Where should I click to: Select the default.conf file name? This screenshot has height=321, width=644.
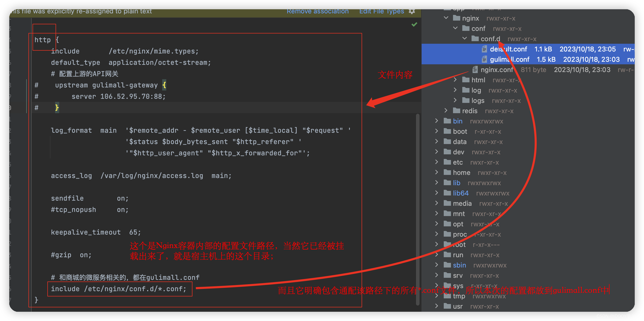pyautogui.click(x=508, y=49)
